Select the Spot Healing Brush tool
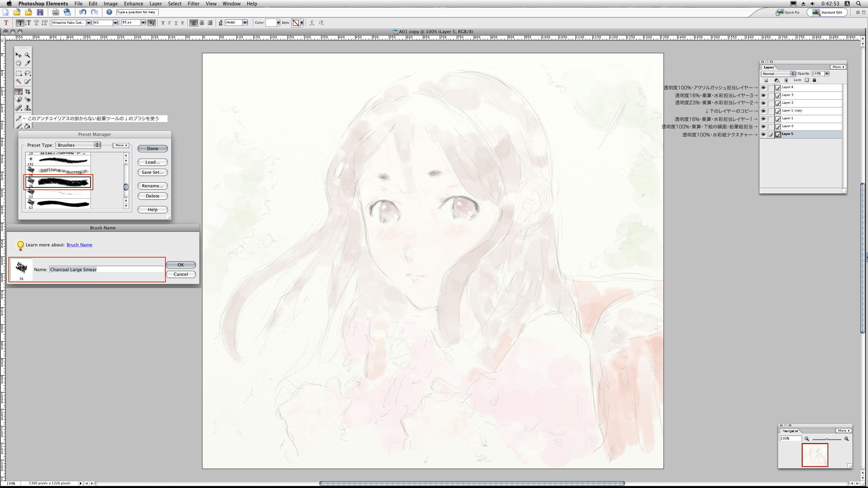The width and height of the screenshot is (868, 488). 18,108
